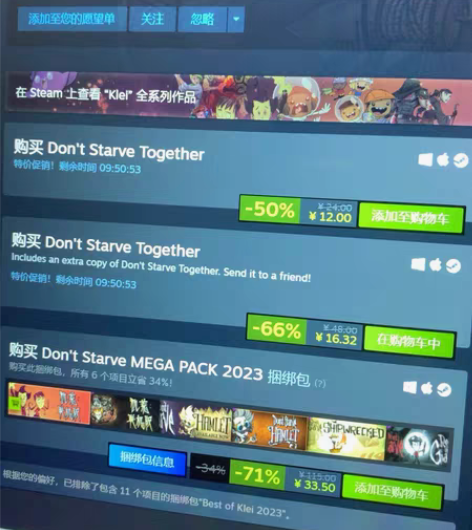The width and height of the screenshot is (472, 530).
Task: Open the Klei franchise banner
Action: click(x=238, y=98)
